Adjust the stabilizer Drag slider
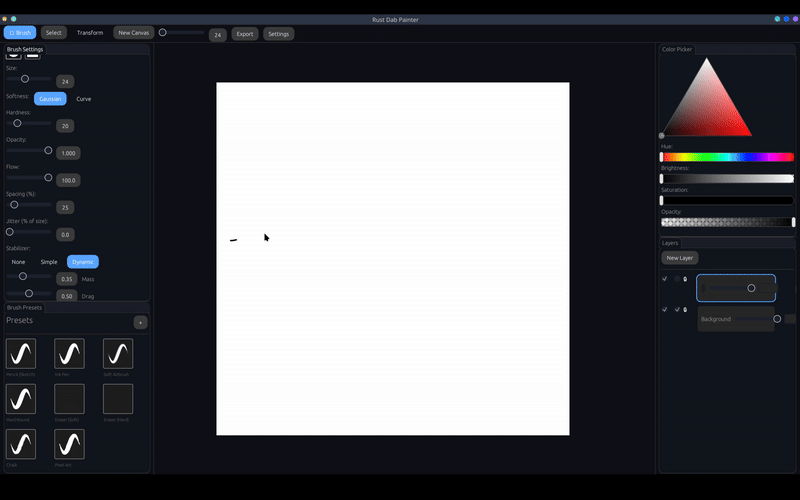The width and height of the screenshot is (800, 500). tap(29, 293)
